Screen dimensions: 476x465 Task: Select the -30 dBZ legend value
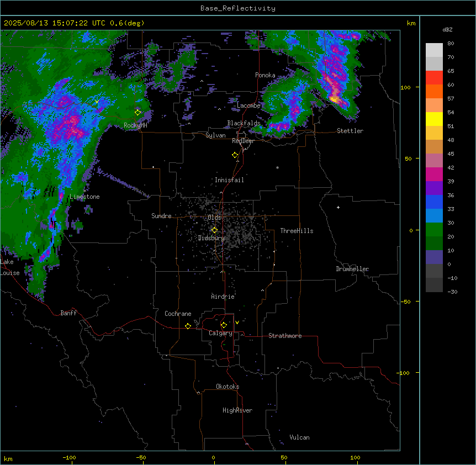[452, 292]
